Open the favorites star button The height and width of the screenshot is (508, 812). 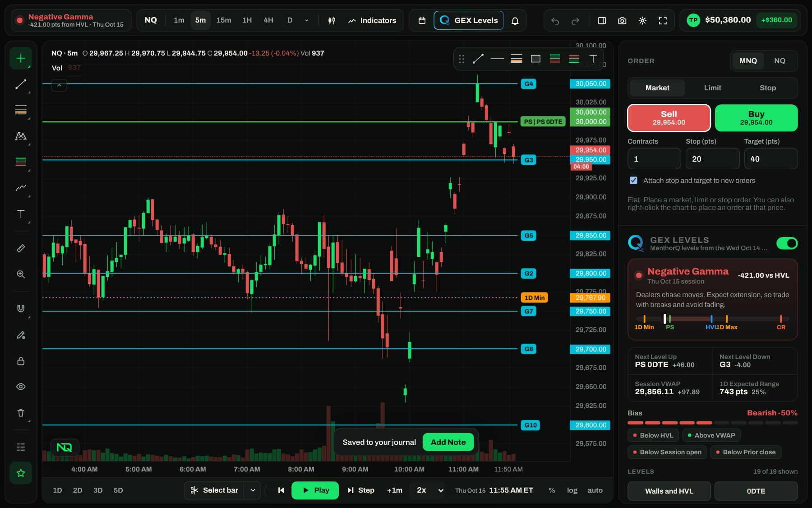(x=21, y=473)
